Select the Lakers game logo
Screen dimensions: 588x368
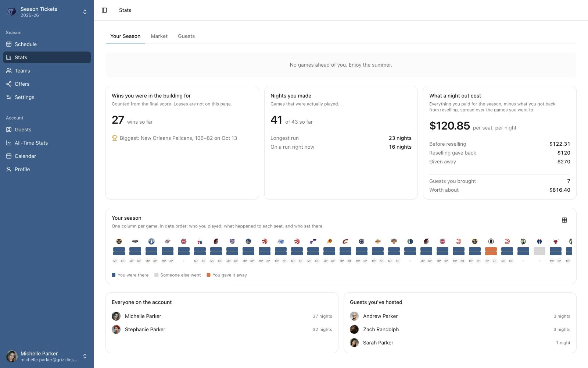(x=378, y=241)
